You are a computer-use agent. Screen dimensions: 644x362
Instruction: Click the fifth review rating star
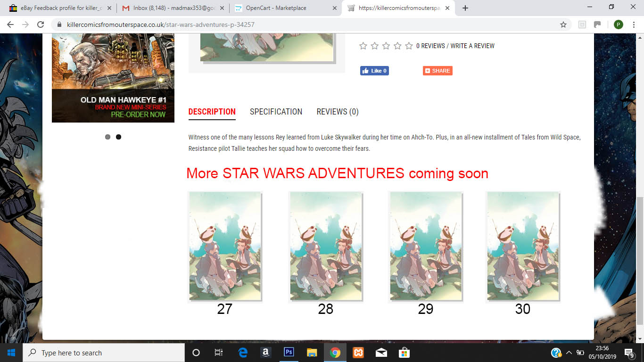[x=409, y=46]
